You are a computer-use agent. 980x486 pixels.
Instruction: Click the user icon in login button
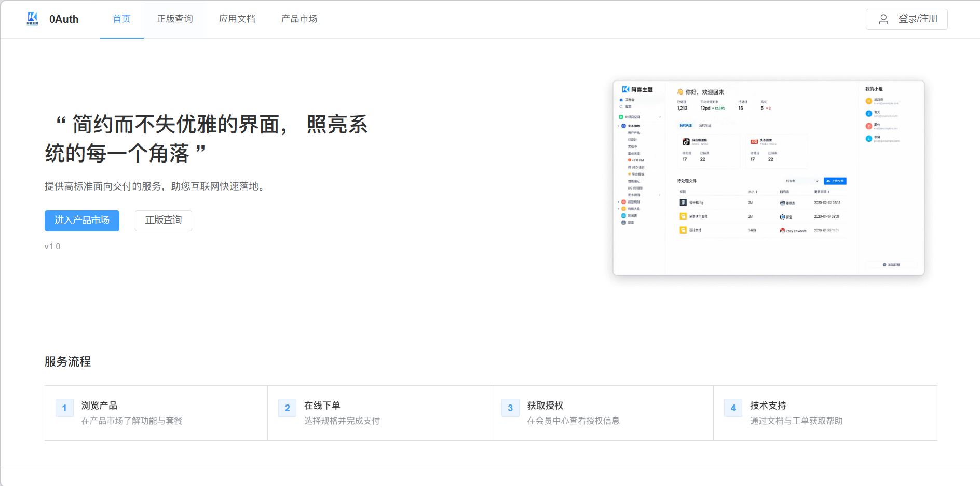(883, 19)
